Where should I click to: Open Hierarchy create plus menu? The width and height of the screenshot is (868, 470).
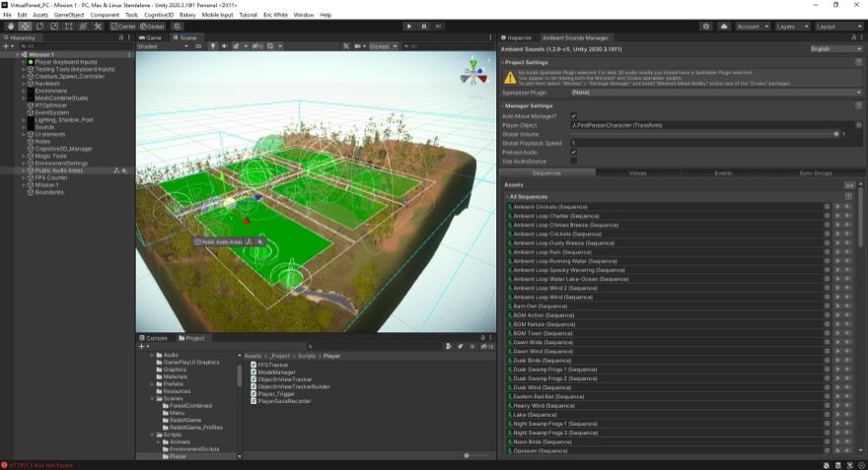tap(8, 46)
